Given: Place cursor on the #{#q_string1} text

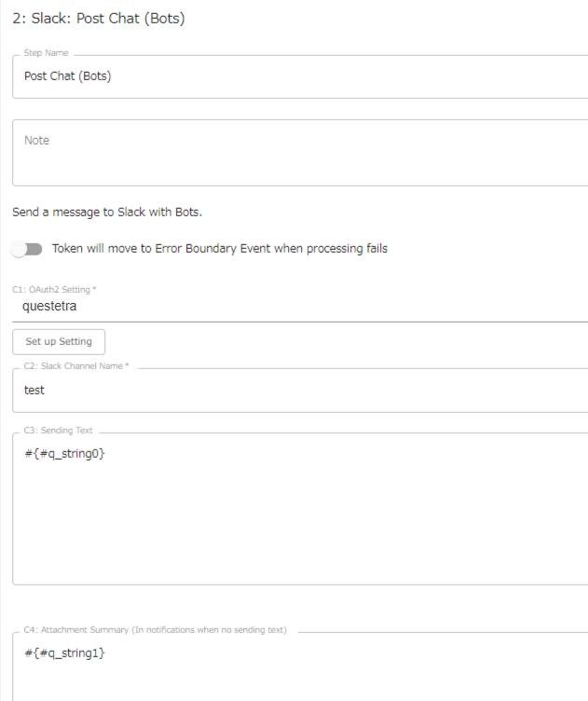Looking at the screenshot, I should 64,653.
